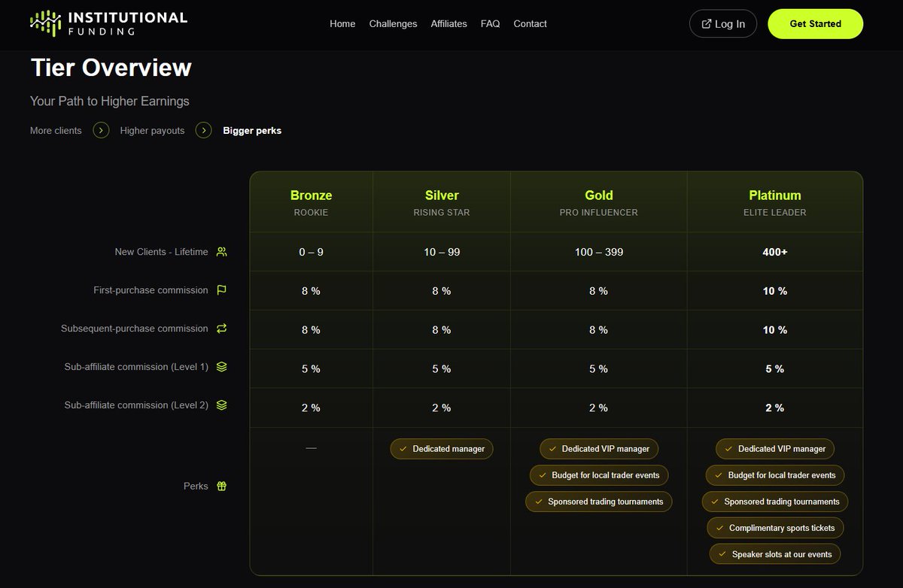Screen dimensions: 903x588
Task: Click Platinum's Dedicated VIP manager perk badge
Action: click(775, 449)
